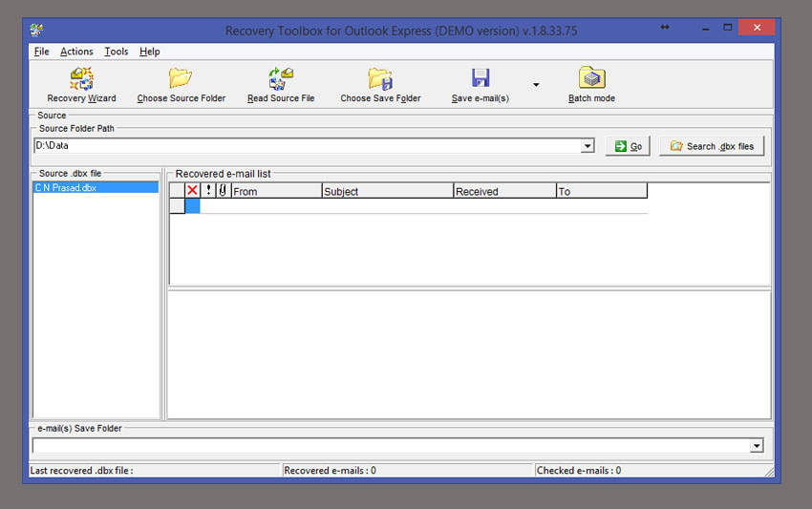Screen dimensions: 812x509
Task: Open the Help menu
Action: click(150, 52)
